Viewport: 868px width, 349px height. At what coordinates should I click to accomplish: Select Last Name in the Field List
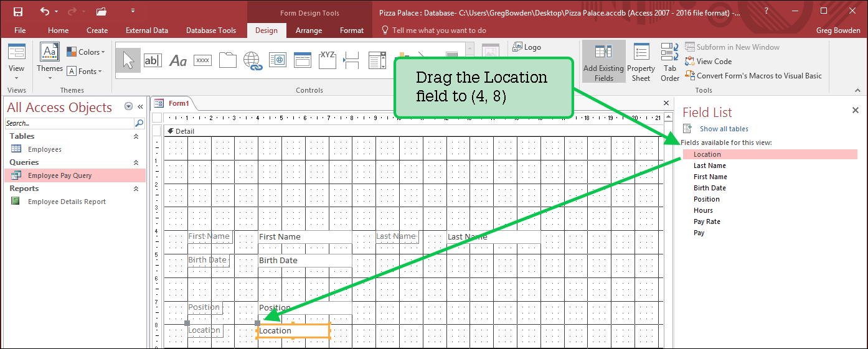pyautogui.click(x=710, y=165)
